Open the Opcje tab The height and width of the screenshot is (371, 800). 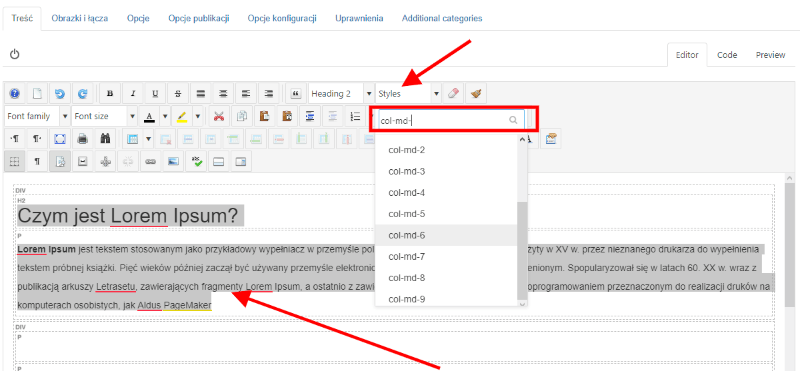tap(138, 18)
